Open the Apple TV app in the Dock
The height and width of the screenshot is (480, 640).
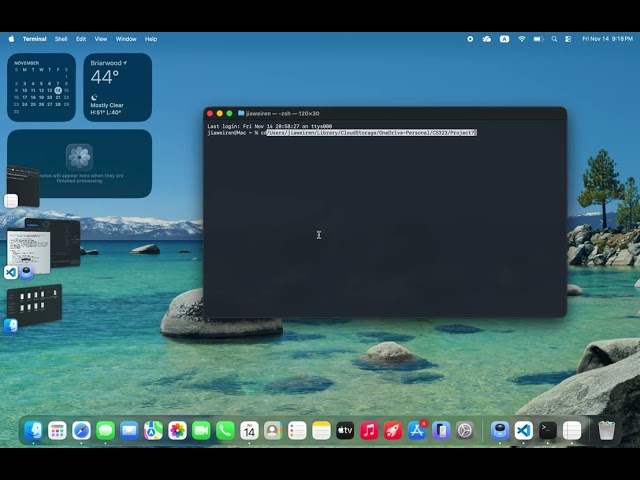tap(345, 430)
